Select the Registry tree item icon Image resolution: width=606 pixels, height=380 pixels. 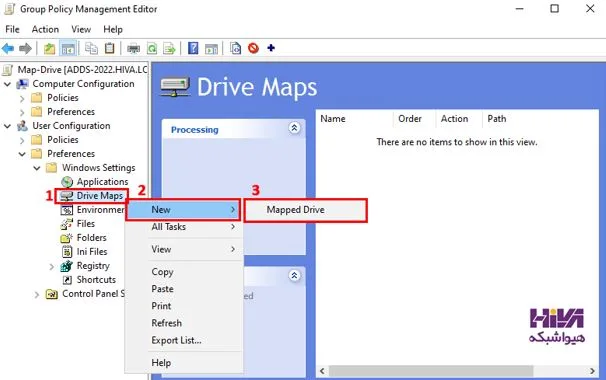67,266
